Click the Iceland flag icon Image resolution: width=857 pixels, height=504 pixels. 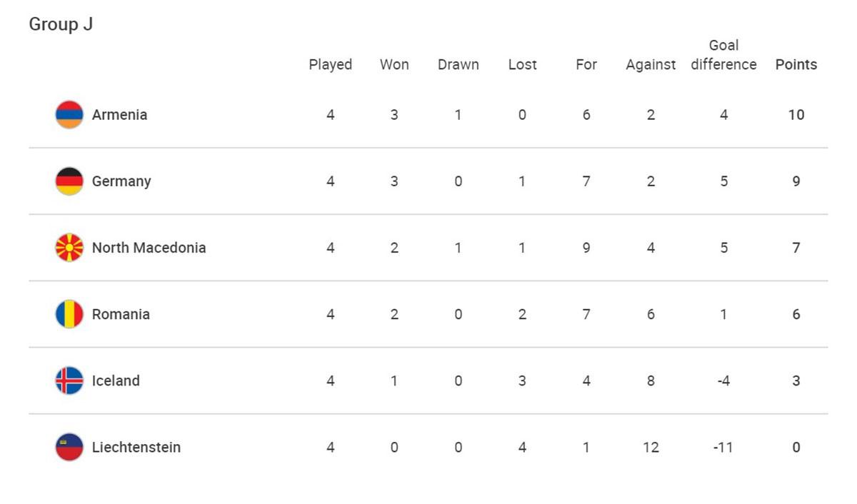pos(69,380)
